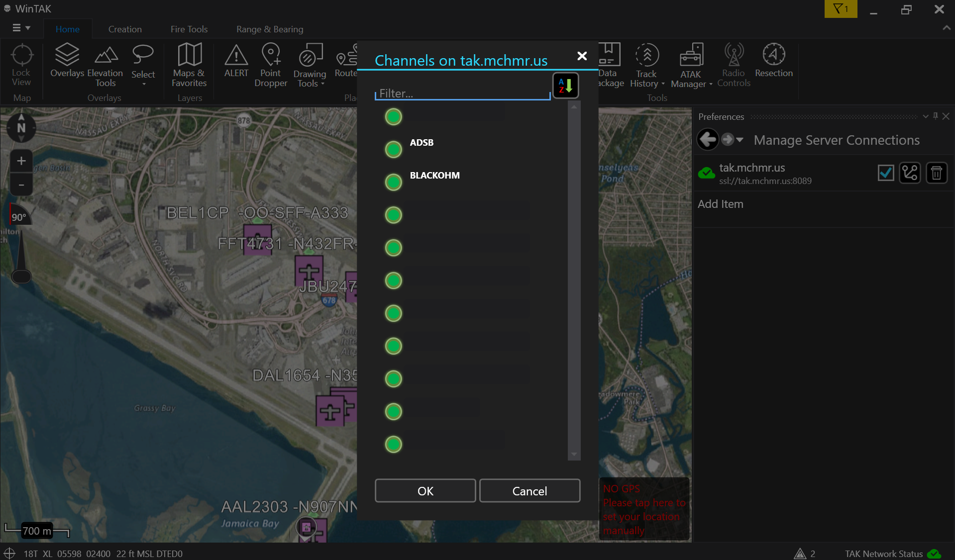
Task: Toggle the ADSB channel
Action: coord(394,149)
